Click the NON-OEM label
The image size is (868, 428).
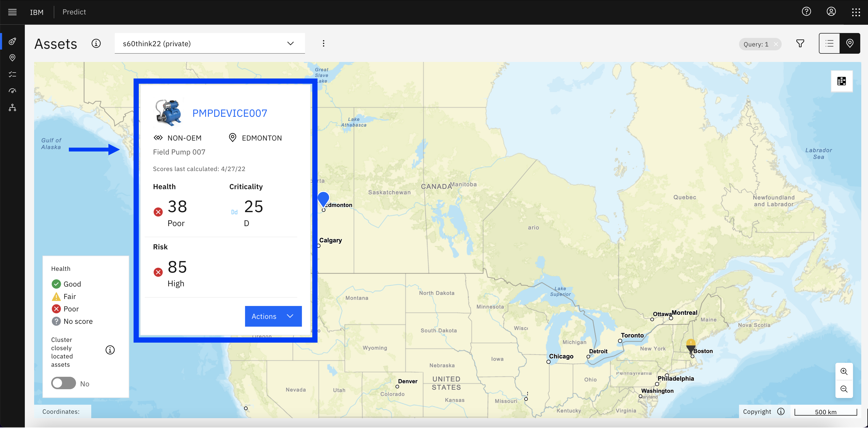[x=184, y=138]
